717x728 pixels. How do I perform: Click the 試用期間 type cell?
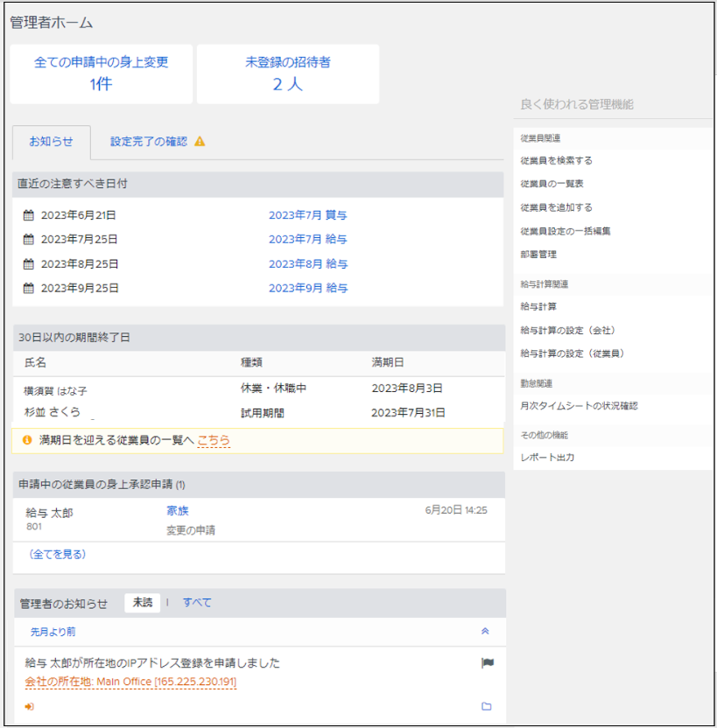pos(263,413)
